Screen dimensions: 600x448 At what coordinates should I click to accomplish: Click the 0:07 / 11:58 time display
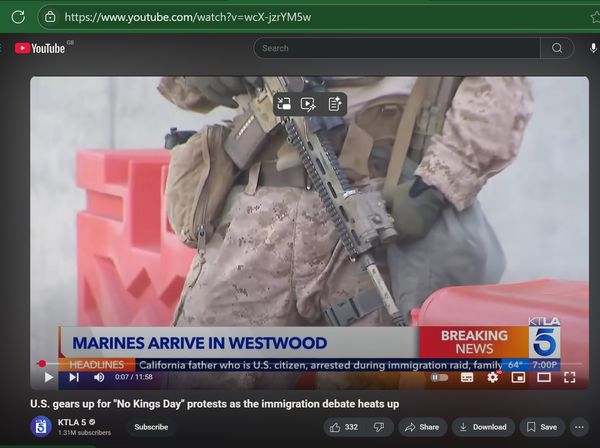[134, 377]
